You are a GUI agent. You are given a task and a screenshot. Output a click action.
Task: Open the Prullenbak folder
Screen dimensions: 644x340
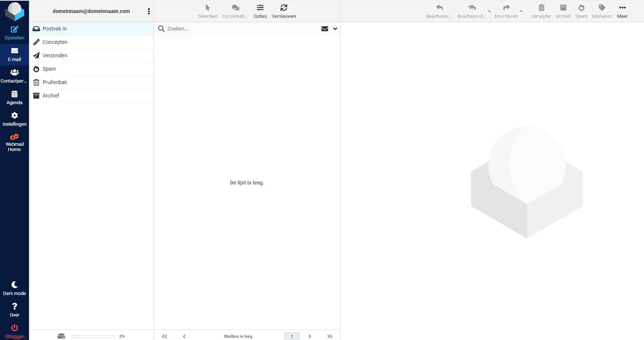pyautogui.click(x=91, y=82)
